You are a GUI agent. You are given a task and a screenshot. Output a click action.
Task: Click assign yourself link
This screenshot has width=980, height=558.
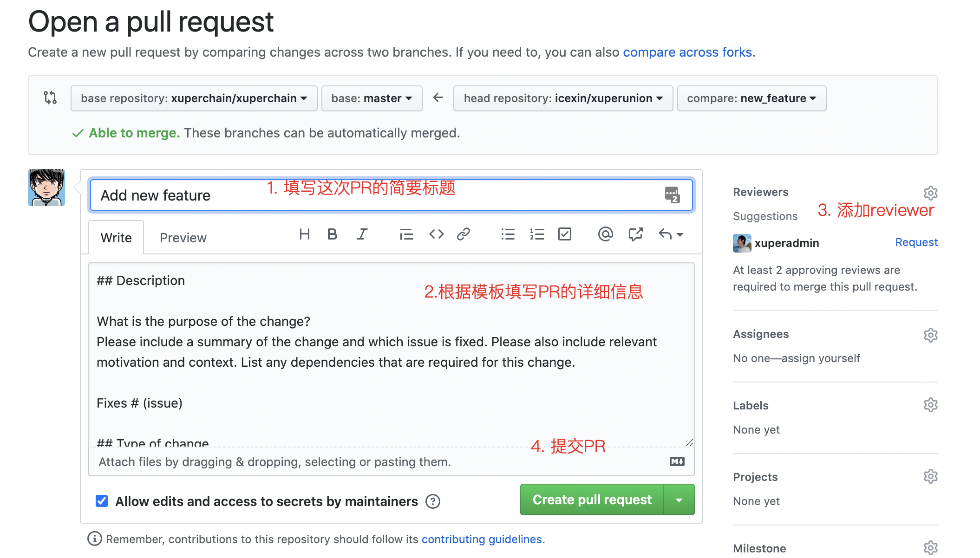point(821,358)
